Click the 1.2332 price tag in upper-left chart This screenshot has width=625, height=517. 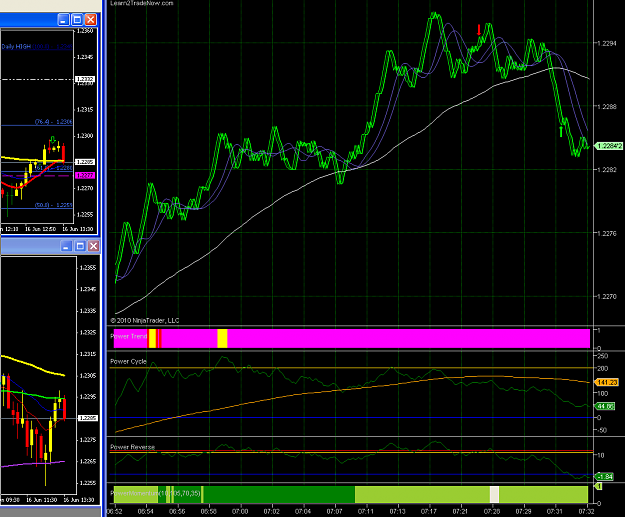85,79
